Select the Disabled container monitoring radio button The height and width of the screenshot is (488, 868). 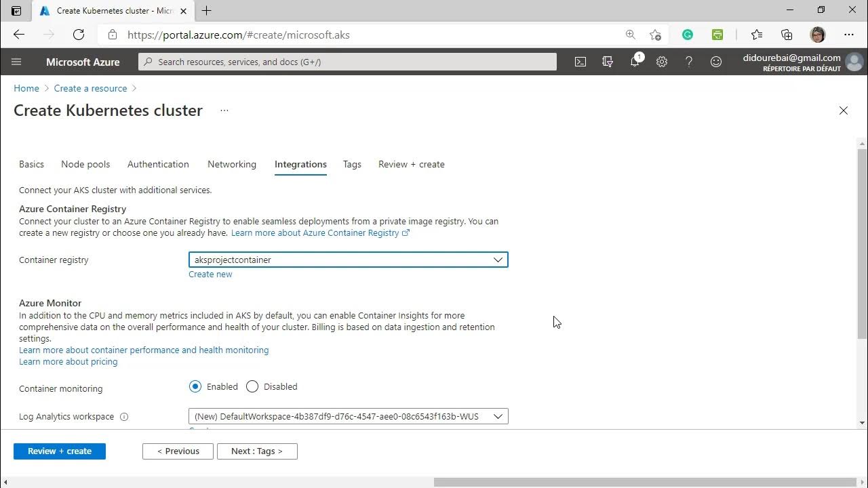click(252, 386)
